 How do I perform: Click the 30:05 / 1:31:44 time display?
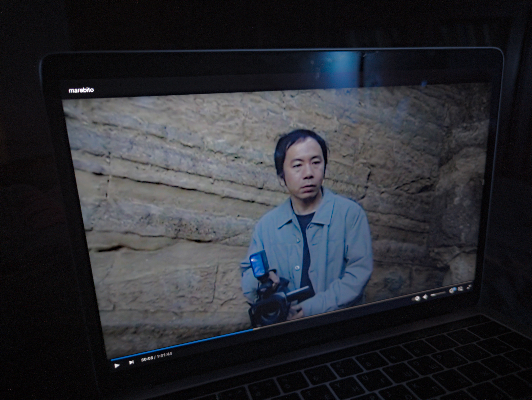point(156,357)
